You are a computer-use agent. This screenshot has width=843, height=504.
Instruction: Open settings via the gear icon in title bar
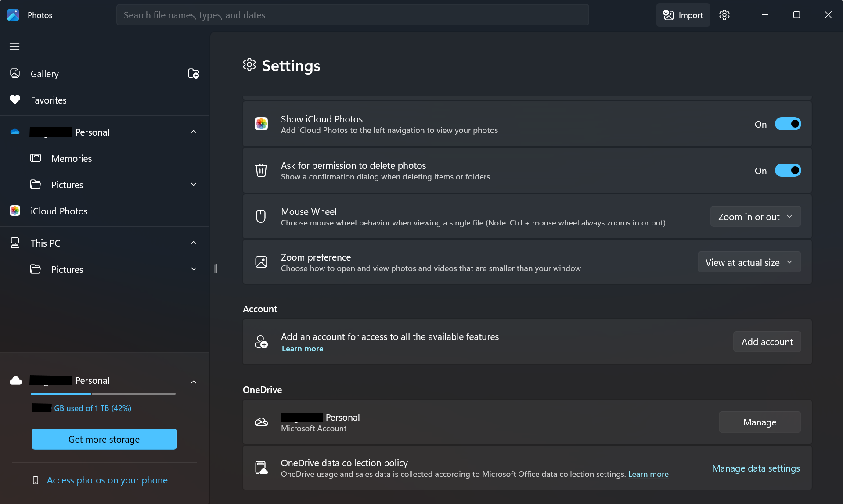click(x=724, y=15)
